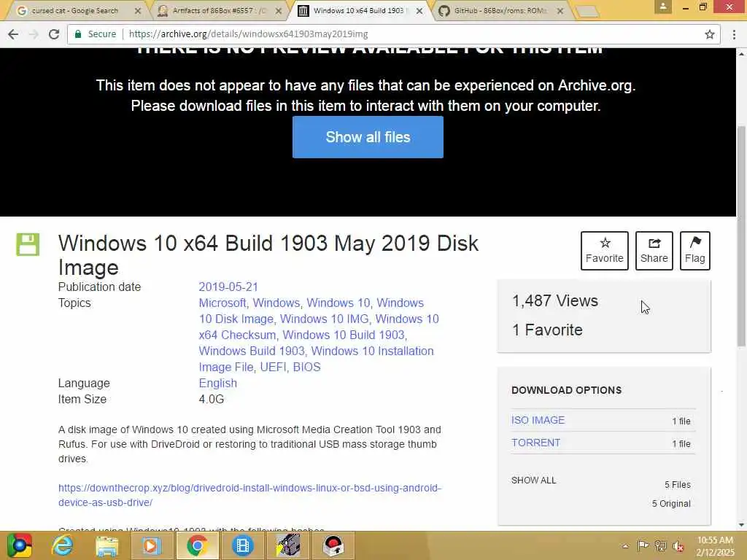Open the downthecrop.xyz drivedroid blog link
Screen dimensions: 747x560
point(249,495)
